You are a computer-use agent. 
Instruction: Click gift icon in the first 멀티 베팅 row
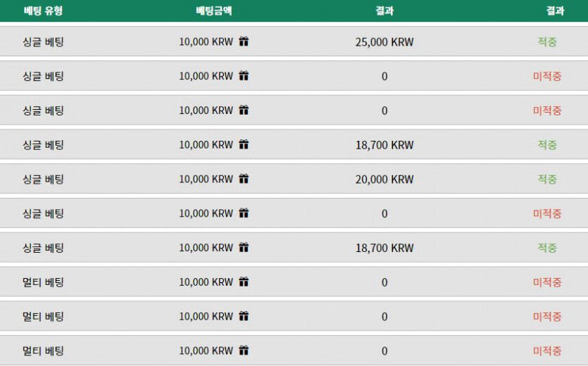[244, 282]
